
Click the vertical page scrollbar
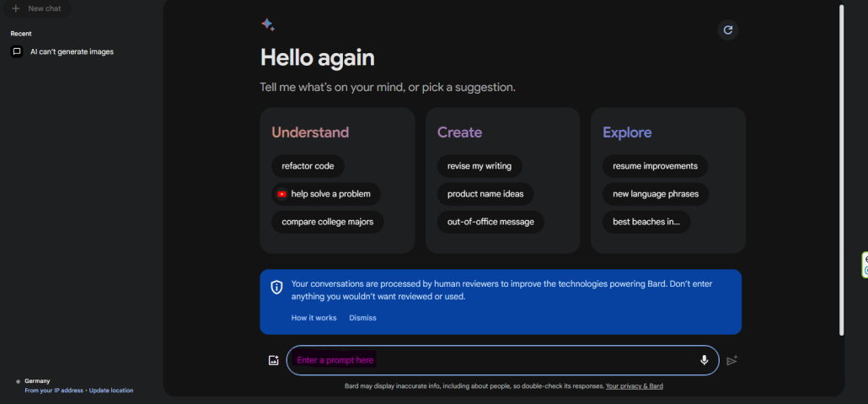[x=841, y=169]
